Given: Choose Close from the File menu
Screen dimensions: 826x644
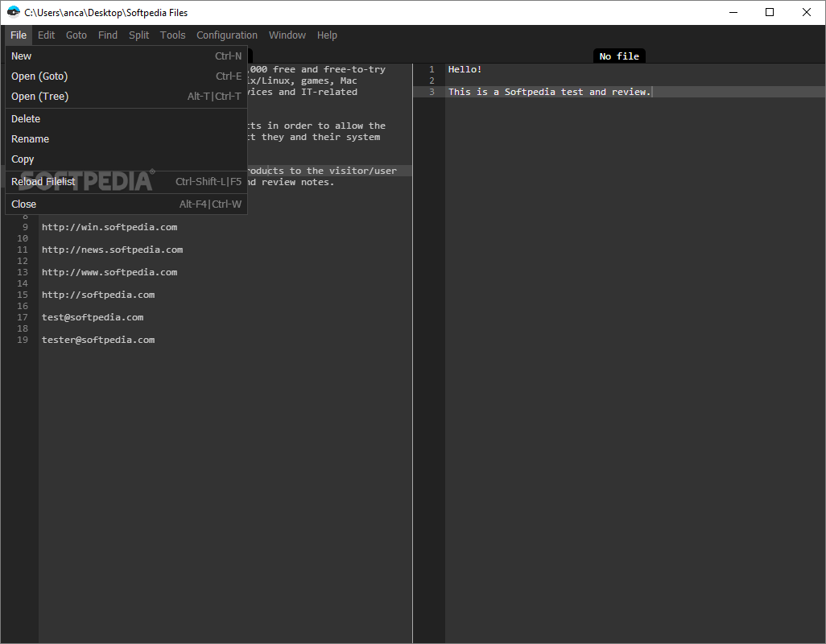Looking at the screenshot, I should click(126, 204).
